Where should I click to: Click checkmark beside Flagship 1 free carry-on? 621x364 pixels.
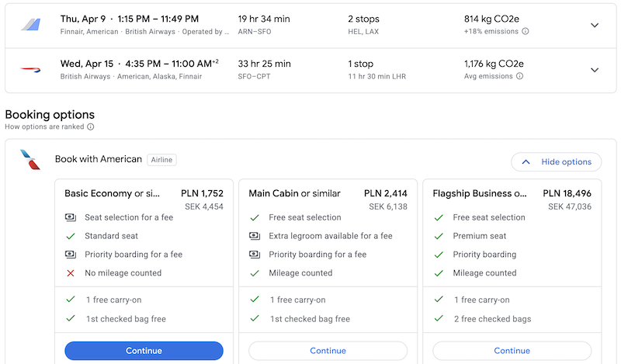pyautogui.click(x=439, y=299)
